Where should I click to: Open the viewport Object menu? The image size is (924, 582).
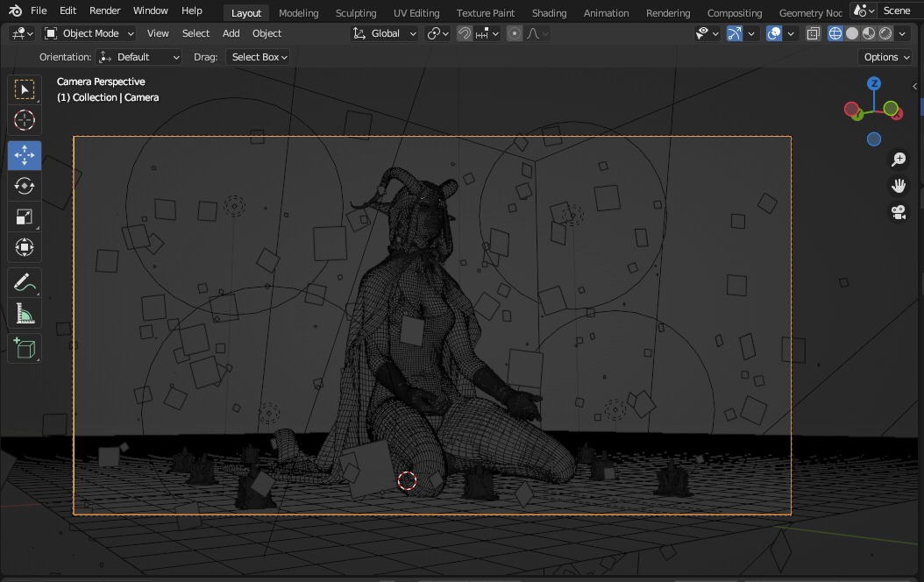click(267, 33)
